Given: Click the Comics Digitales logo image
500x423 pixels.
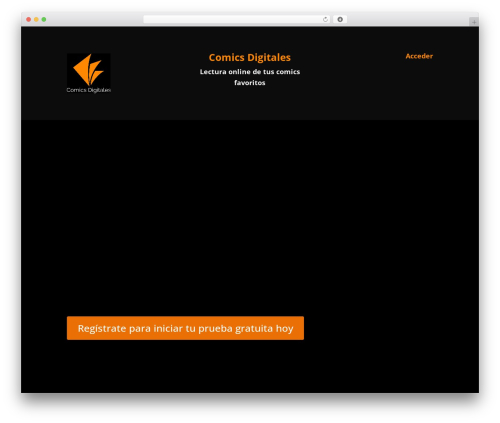Looking at the screenshot, I should click(x=89, y=73).
